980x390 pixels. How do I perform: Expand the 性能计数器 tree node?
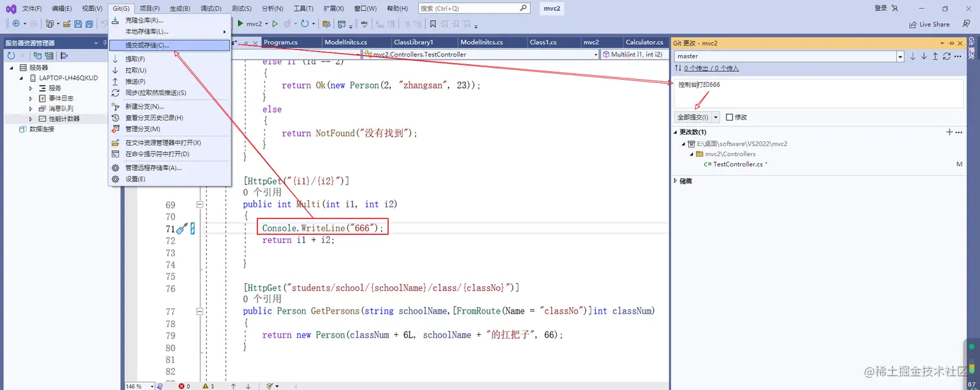click(x=30, y=119)
